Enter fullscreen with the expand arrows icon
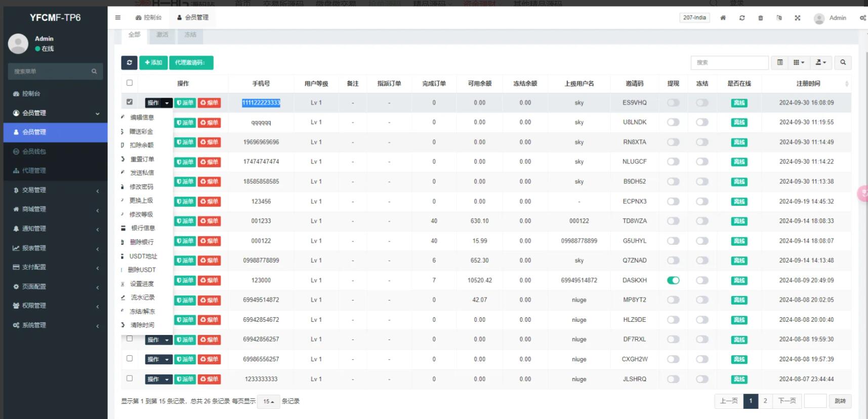The height and width of the screenshot is (419, 868). pyautogui.click(x=798, y=18)
